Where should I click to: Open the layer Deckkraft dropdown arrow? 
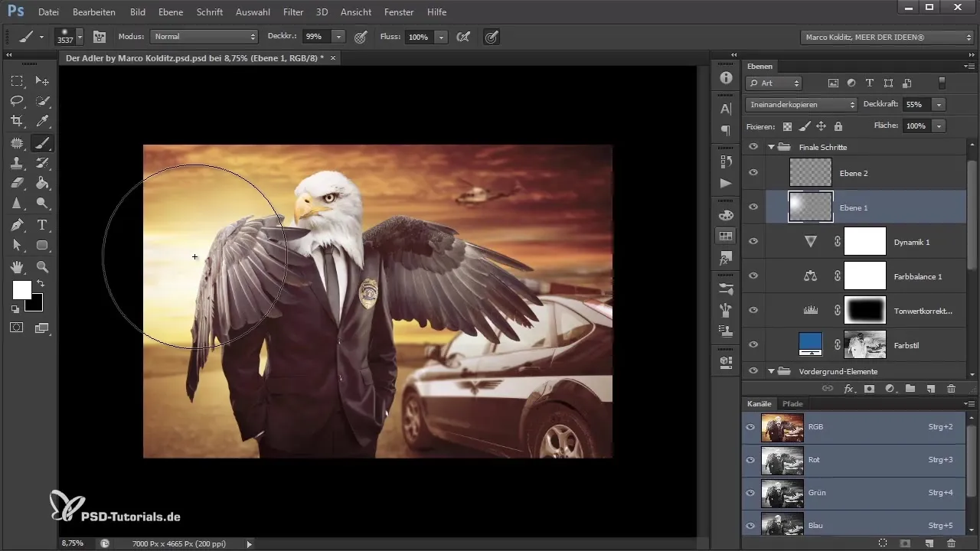coord(939,104)
